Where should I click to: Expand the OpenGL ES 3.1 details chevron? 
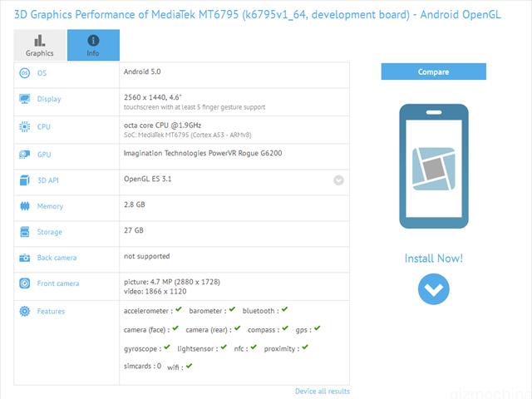338,180
